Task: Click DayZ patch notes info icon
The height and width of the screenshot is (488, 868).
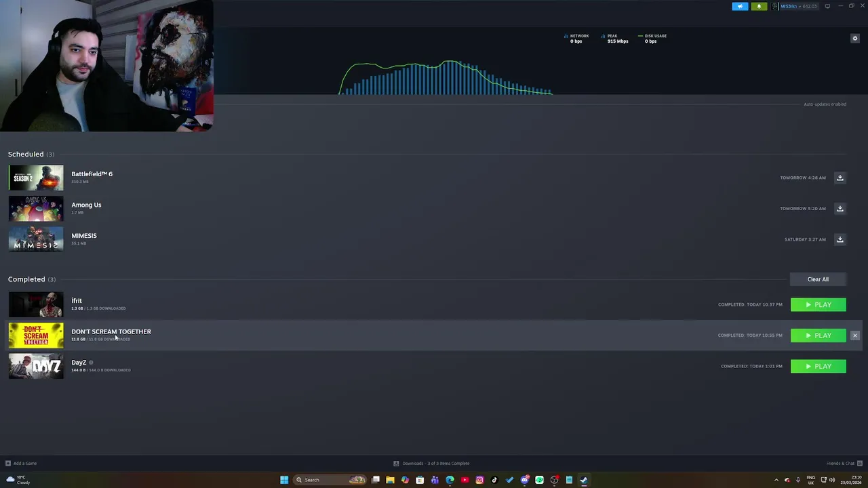Action: tap(91, 363)
